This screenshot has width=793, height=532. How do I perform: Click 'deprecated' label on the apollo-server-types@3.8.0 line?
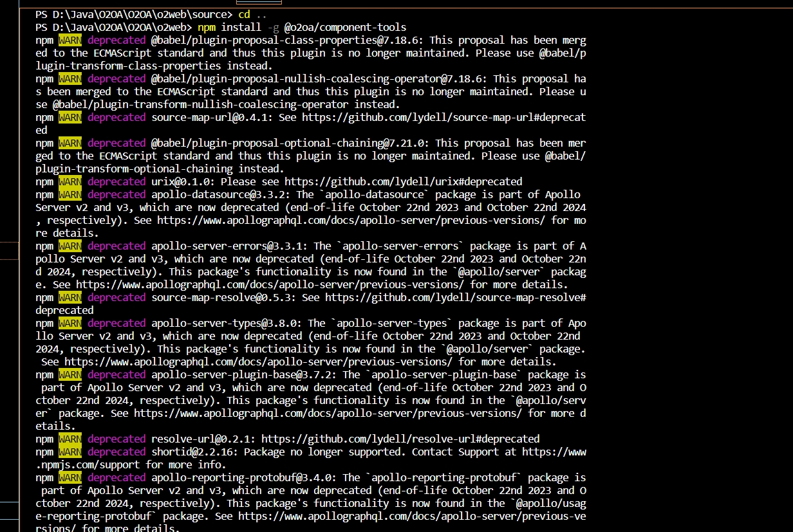point(117,323)
